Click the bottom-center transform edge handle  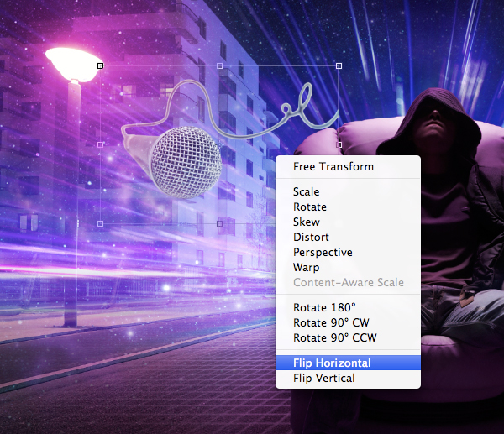tap(220, 223)
